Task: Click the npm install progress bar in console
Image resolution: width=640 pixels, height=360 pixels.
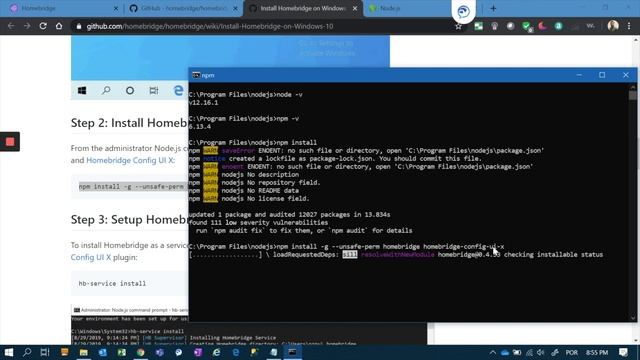Action: pos(225,255)
